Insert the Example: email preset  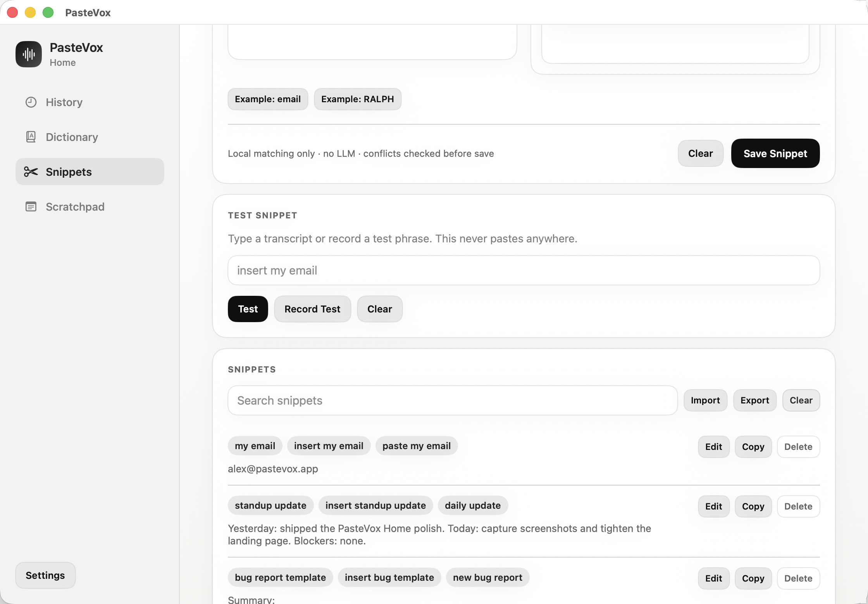(268, 99)
